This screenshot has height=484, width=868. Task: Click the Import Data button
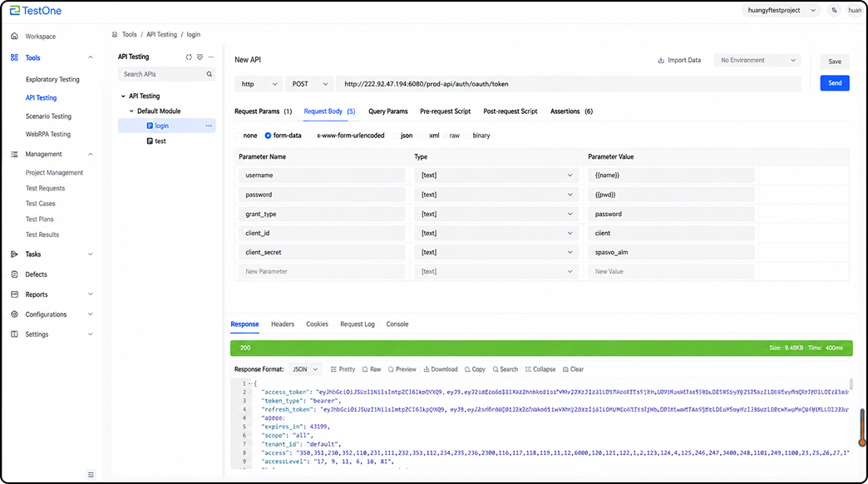point(679,60)
